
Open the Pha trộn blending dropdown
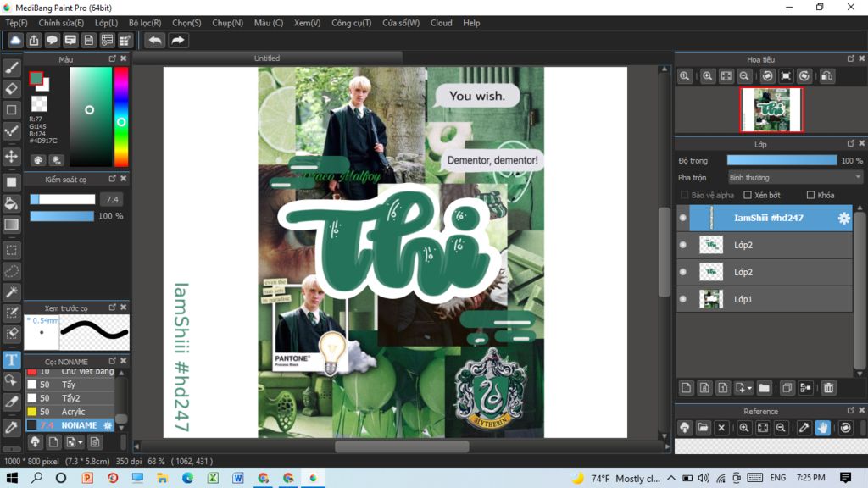[x=795, y=178]
